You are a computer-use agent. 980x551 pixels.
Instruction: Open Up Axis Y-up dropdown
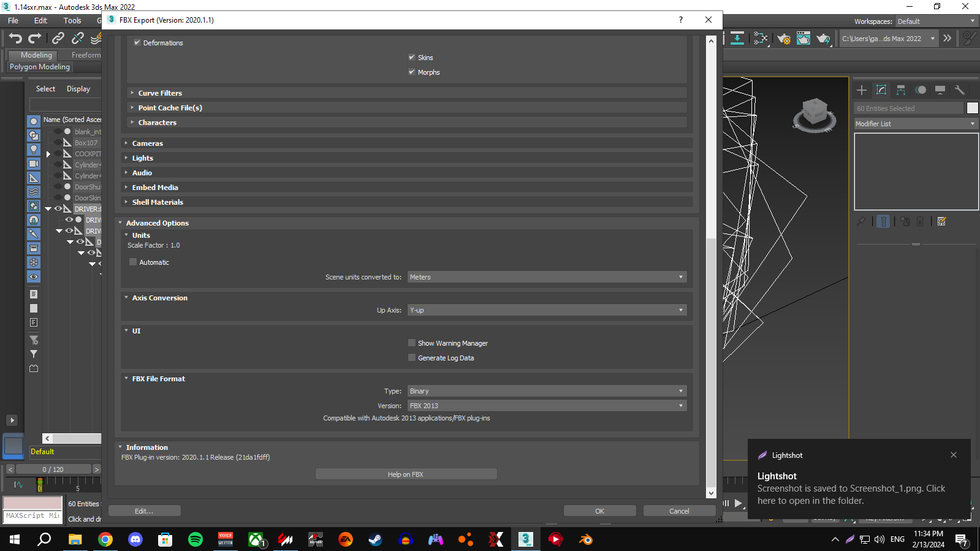[547, 310]
